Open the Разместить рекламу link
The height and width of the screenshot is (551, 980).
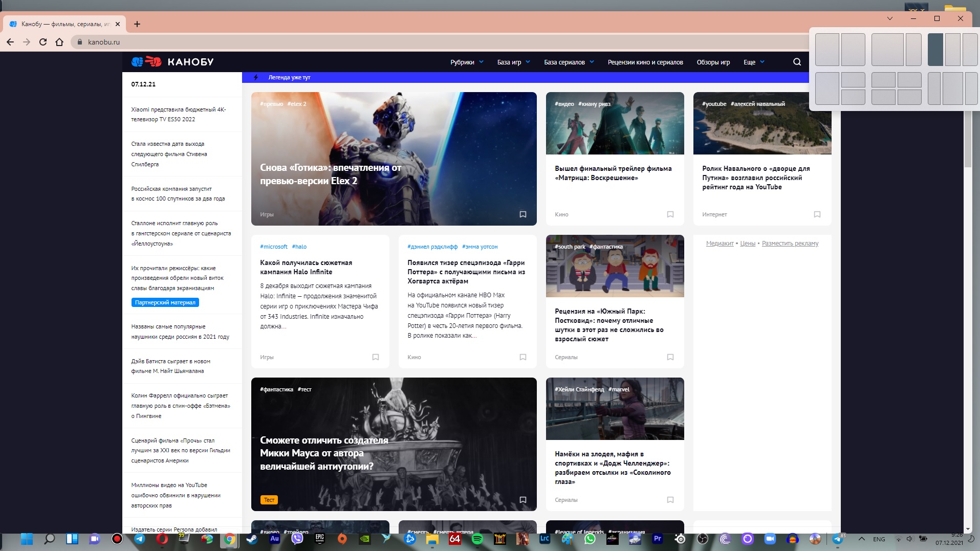coord(790,244)
